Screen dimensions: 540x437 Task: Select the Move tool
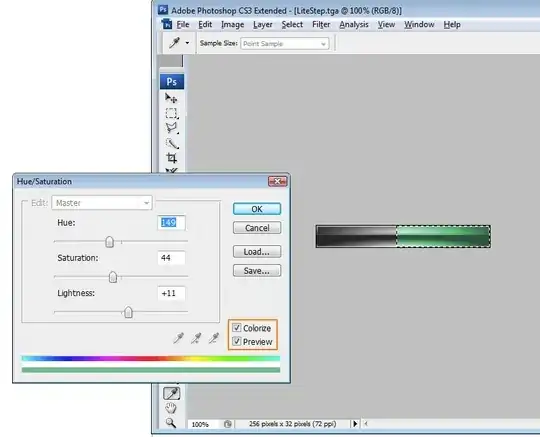(x=171, y=98)
